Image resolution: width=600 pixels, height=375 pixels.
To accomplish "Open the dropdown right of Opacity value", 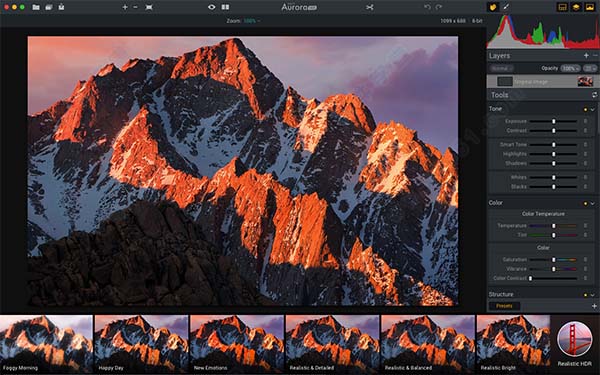I will [x=589, y=68].
